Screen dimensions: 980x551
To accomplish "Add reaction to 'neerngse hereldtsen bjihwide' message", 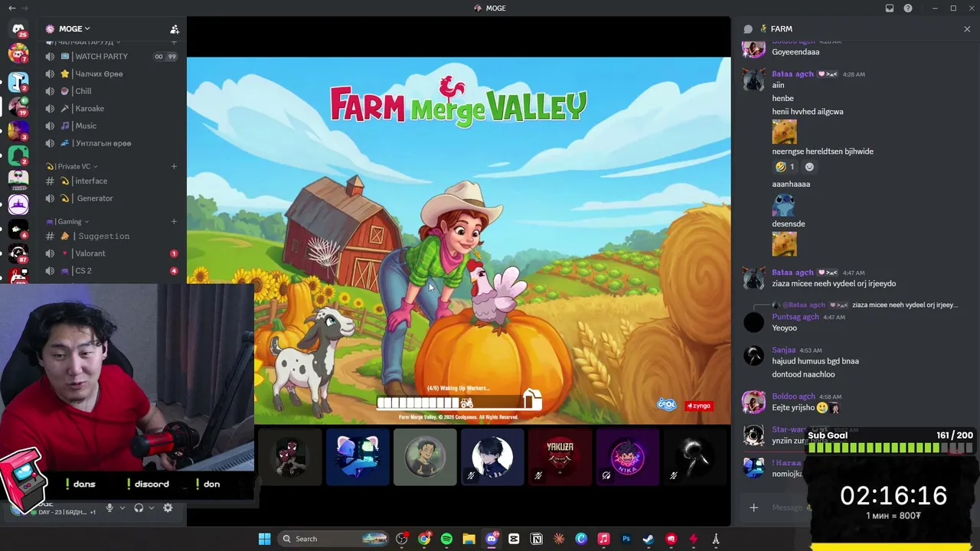I will point(809,167).
